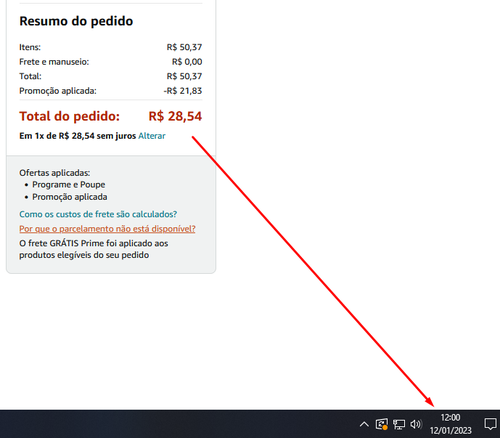
Task: Click the Alterar link for installments
Action: (152, 136)
